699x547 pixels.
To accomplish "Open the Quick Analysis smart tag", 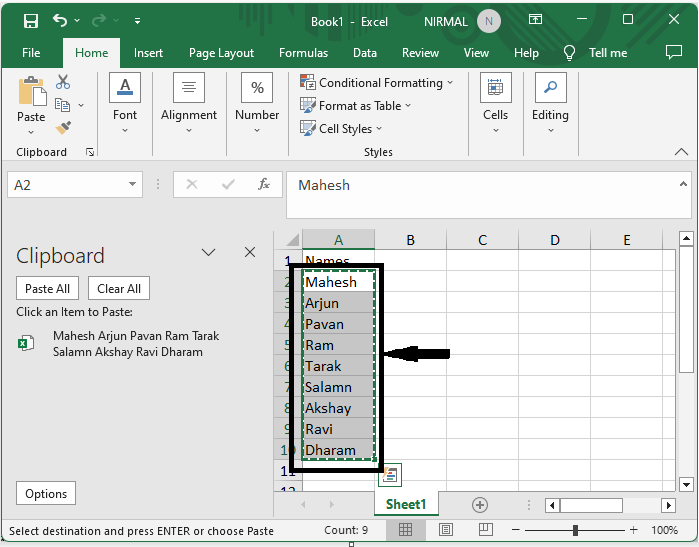I will pos(390,475).
